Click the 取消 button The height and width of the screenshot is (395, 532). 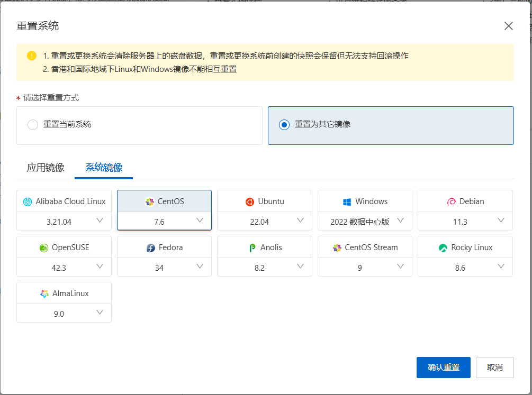pyautogui.click(x=494, y=368)
